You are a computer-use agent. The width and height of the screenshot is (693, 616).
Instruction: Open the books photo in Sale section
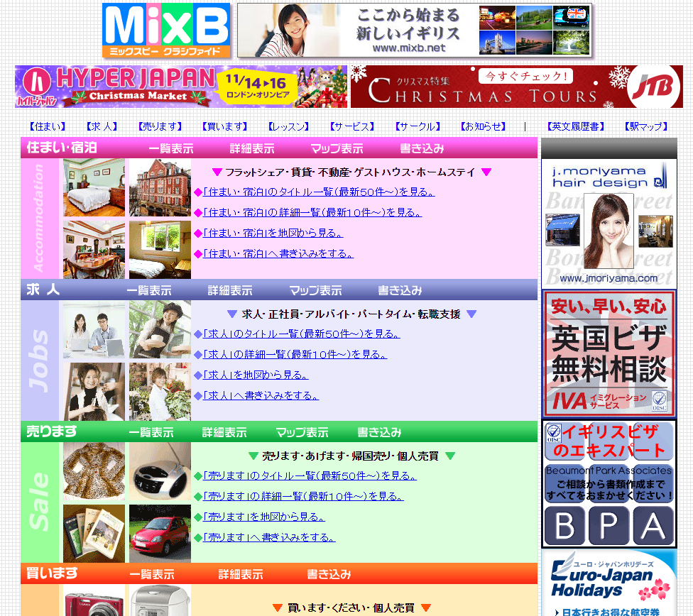(94, 534)
